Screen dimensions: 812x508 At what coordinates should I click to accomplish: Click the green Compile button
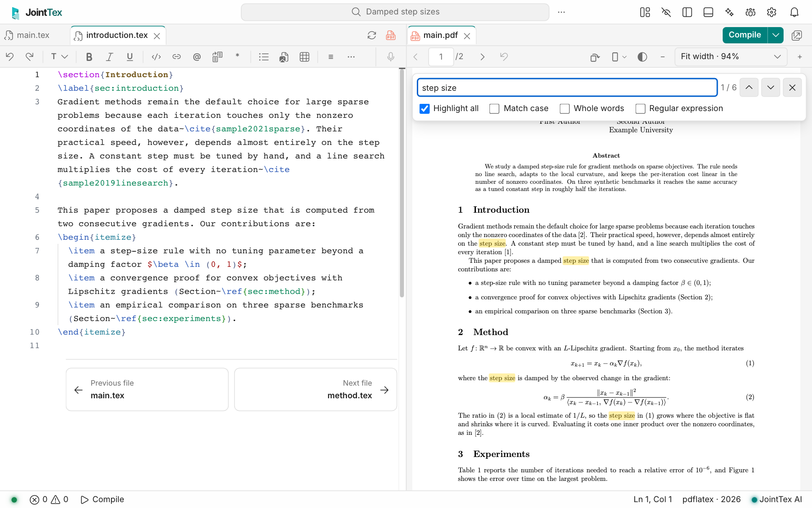point(745,35)
